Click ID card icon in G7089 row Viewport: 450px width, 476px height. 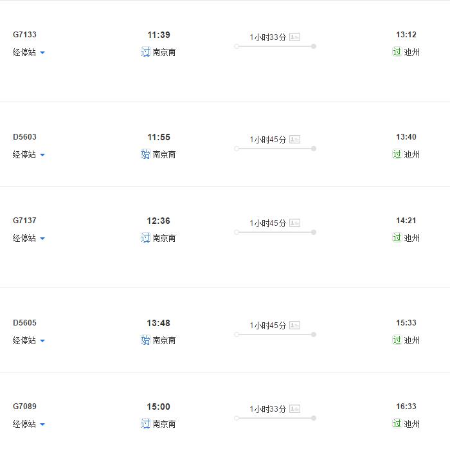pos(294,409)
